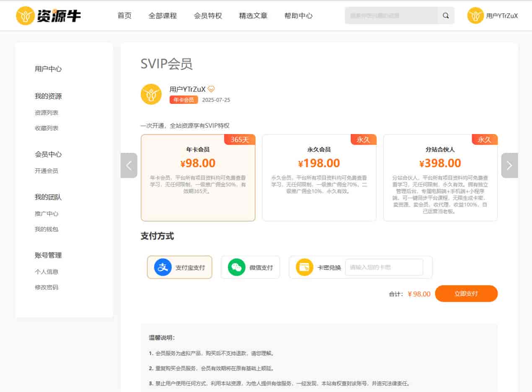This screenshot has height=392, width=532.
Task: Select the 年卡会员 ¥98.00 plan
Action: (x=198, y=178)
